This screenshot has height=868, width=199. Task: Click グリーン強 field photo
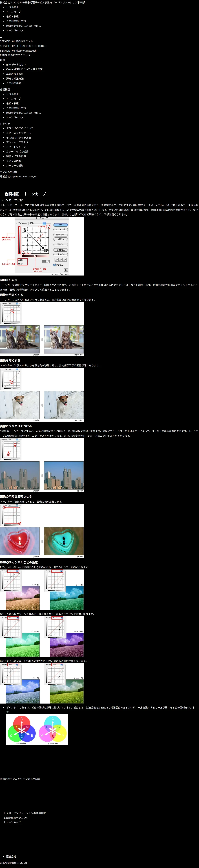tap(23, 645)
